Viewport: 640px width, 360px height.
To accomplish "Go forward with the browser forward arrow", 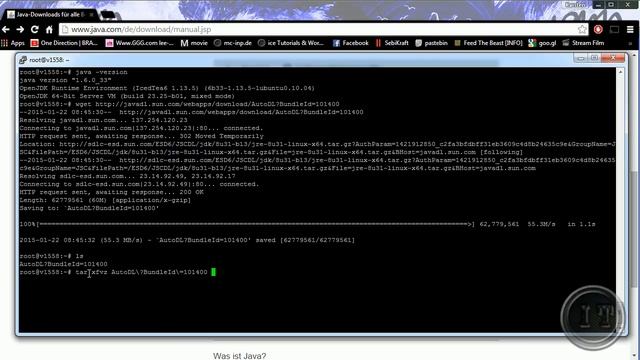I will point(20,29).
